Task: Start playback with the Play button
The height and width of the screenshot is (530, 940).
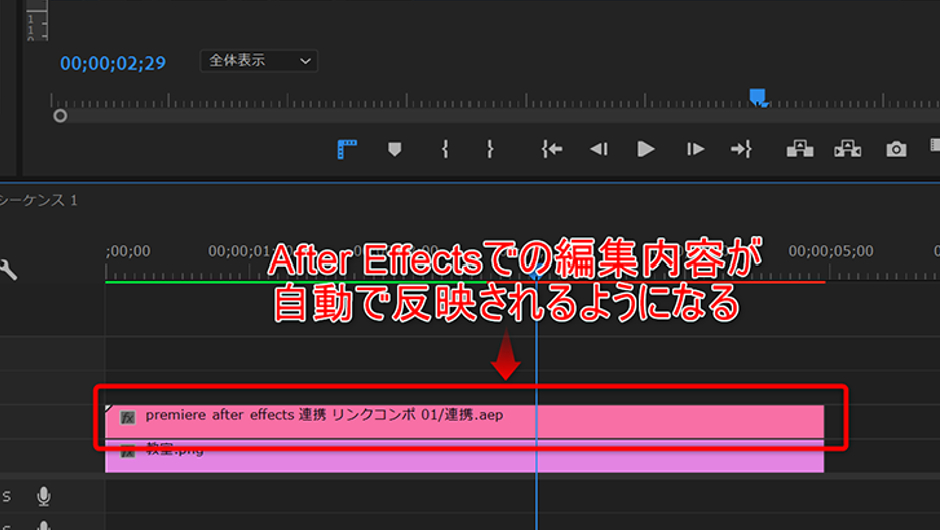Action: [x=646, y=149]
